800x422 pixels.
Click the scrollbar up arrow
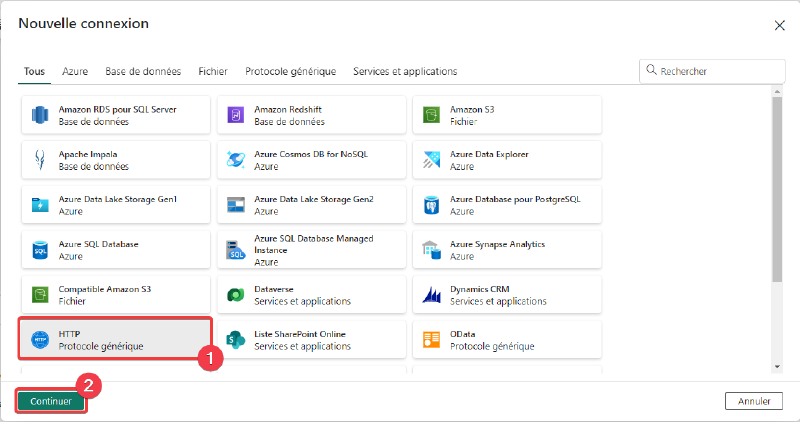777,91
